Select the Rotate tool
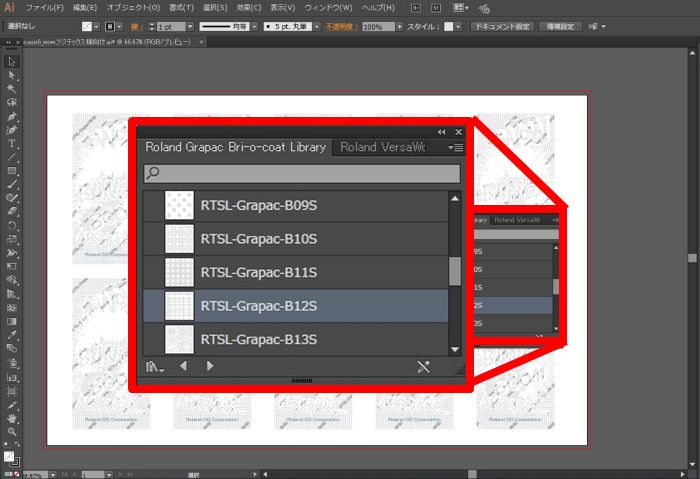The width and height of the screenshot is (700, 479). pos(12,225)
